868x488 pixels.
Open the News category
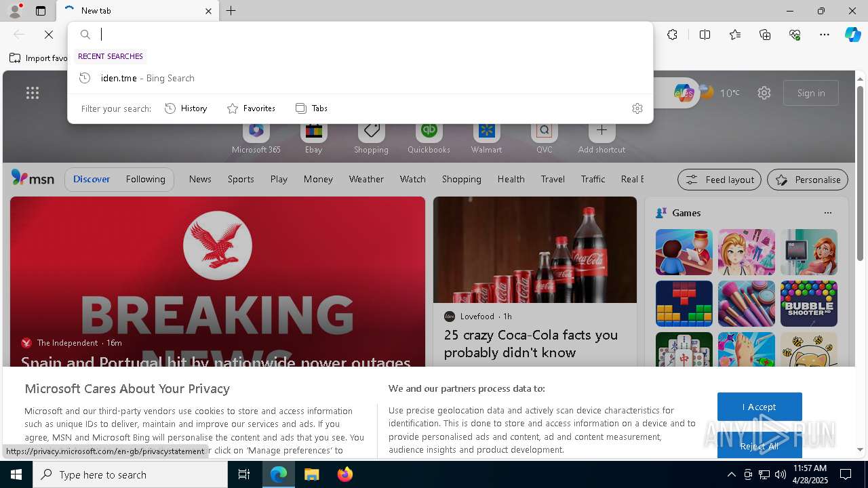(x=200, y=179)
